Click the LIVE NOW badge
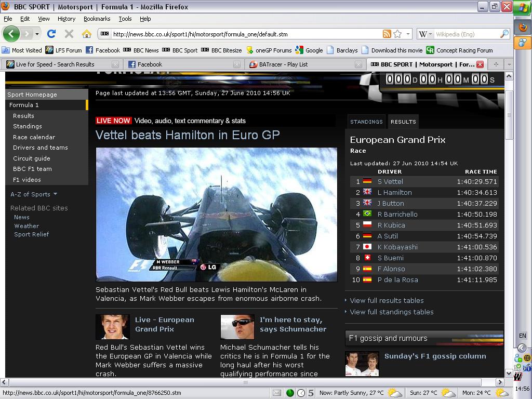 tap(113, 121)
